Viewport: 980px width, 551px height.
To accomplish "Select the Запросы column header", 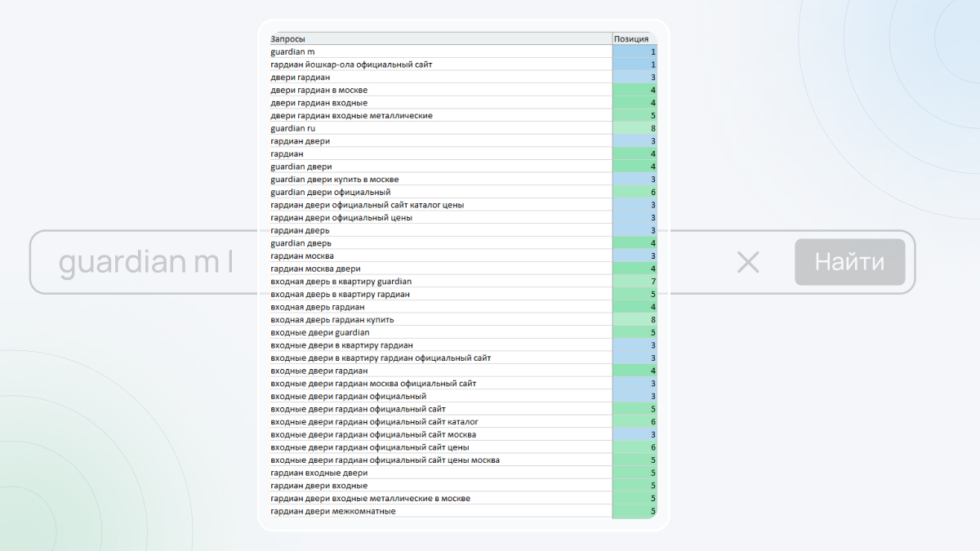I will click(x=441, y=38).
